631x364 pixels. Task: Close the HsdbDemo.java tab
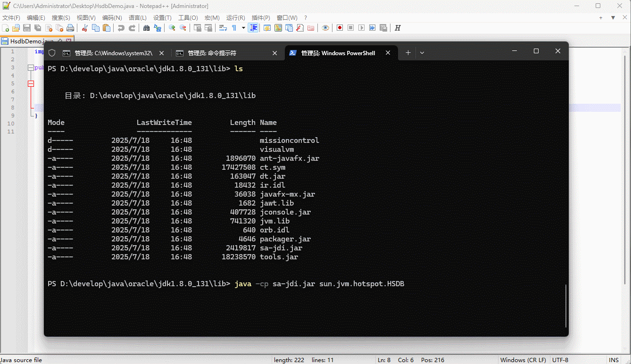(x=69, y=41)
